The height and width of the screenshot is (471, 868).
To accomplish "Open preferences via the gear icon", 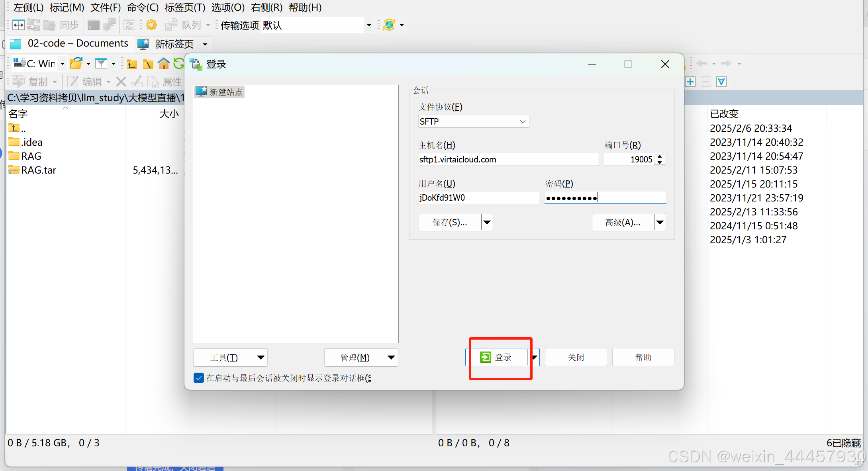I will point(151,25).
